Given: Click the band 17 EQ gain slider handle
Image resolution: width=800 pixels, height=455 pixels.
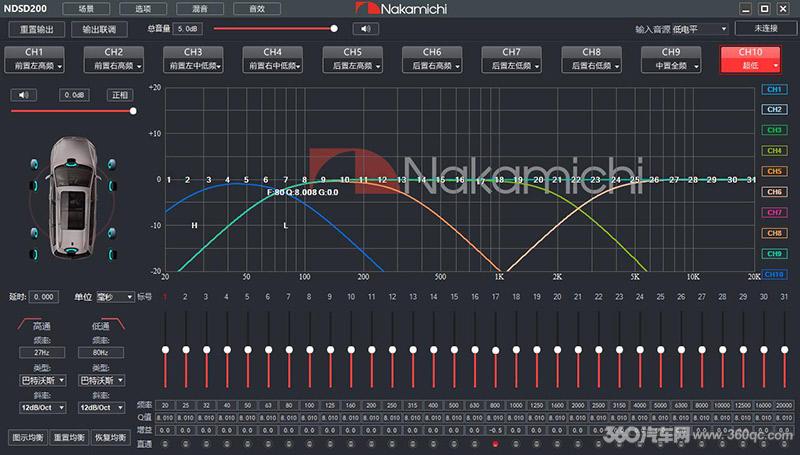Looking at the screenshot, I should (495, 350).
